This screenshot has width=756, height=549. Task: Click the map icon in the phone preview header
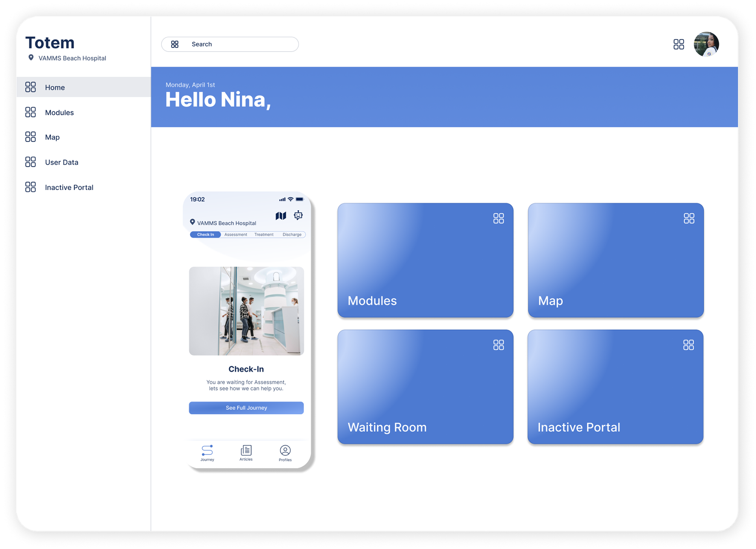click(x=281, y=216)
